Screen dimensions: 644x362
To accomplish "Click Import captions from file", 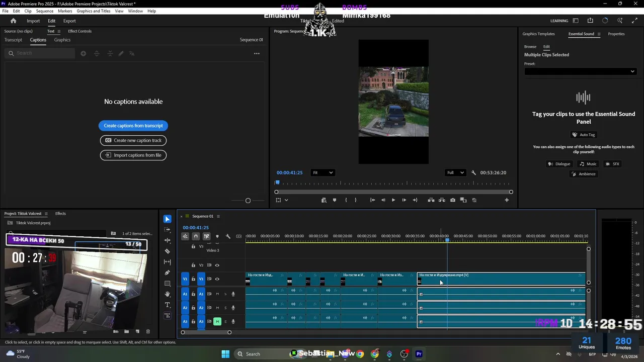I will pyautogui.click(x=133, y=155).
